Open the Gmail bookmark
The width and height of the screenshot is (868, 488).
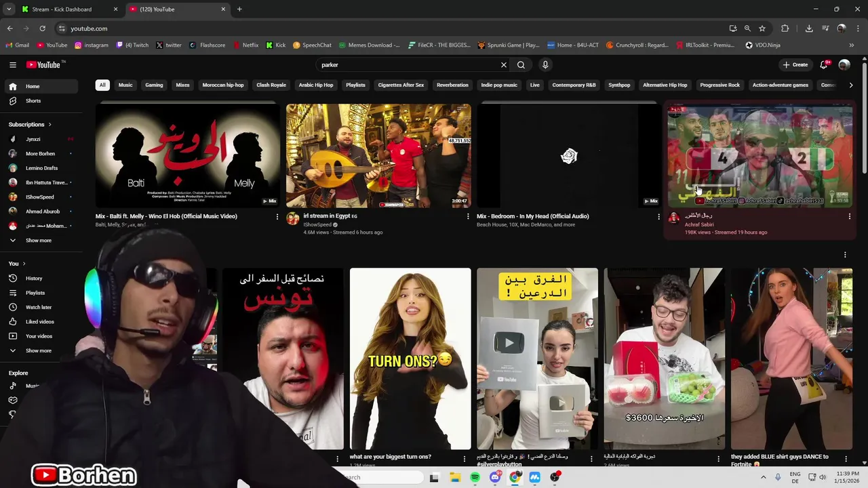click(18, 45)
